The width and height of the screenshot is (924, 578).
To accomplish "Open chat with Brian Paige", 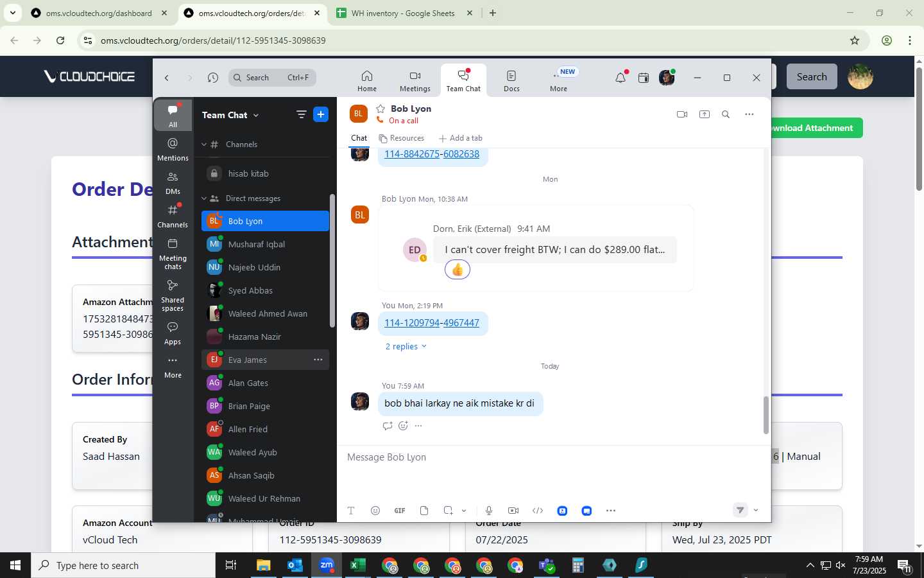I will click(x=265, y=406).
